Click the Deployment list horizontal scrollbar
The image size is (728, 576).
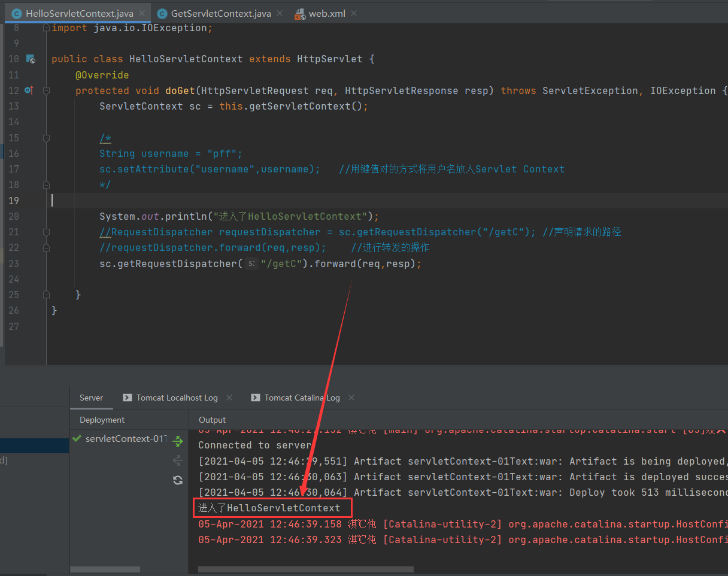(105, 569)
